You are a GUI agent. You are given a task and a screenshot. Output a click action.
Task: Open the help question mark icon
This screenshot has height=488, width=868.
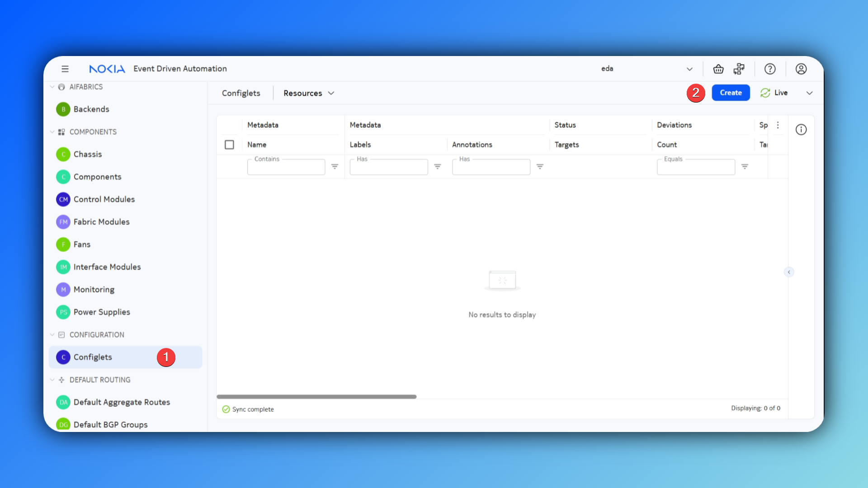pos(770,69)
